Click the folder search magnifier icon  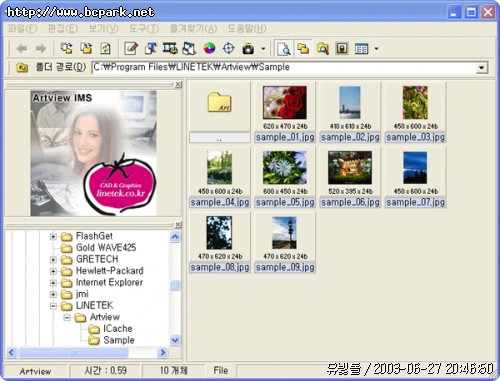coord(323,49)
